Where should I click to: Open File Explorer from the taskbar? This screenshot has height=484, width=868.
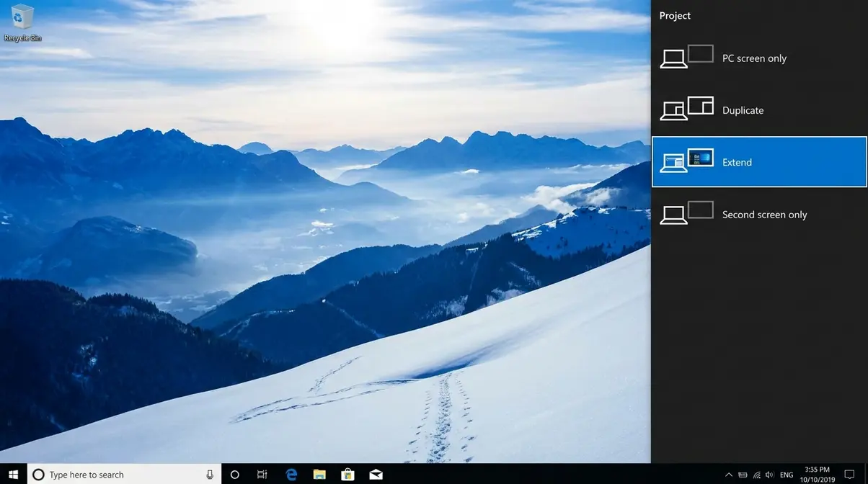[319, 475]
